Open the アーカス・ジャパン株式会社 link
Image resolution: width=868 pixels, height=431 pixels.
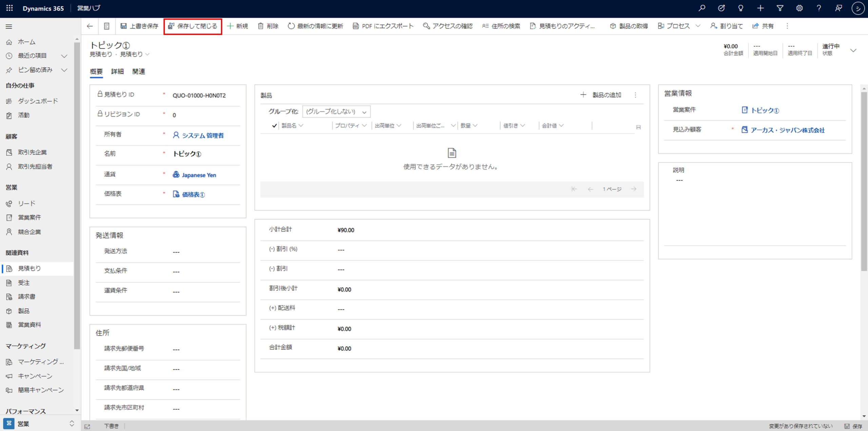tap(787, 130)
